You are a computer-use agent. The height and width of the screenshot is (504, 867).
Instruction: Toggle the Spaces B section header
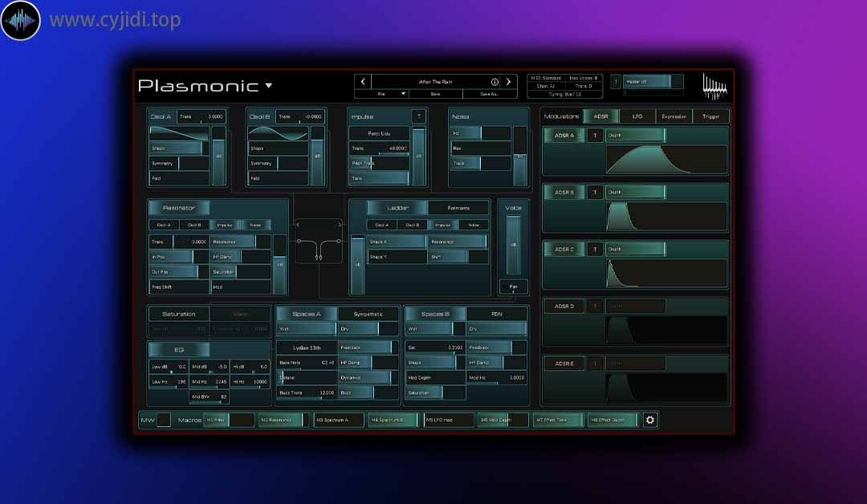pos(436,314)
